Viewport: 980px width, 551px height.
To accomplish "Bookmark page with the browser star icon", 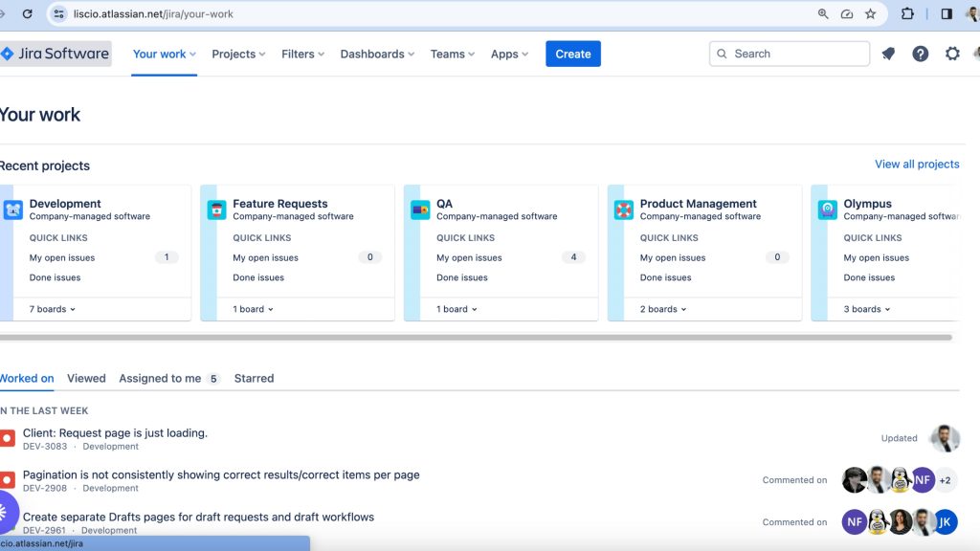I will 870,14.
